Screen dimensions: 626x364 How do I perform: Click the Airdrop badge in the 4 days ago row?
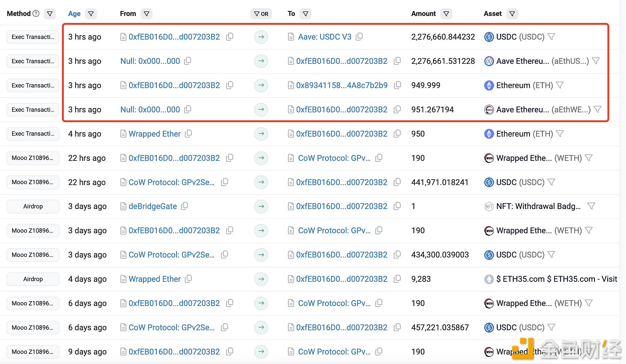[x=33, y=279]
